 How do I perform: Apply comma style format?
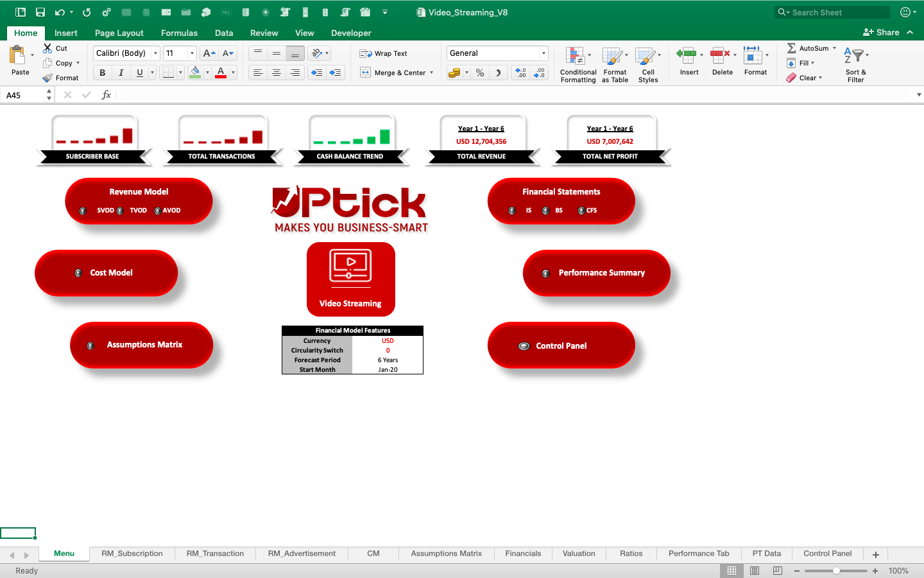499,73
